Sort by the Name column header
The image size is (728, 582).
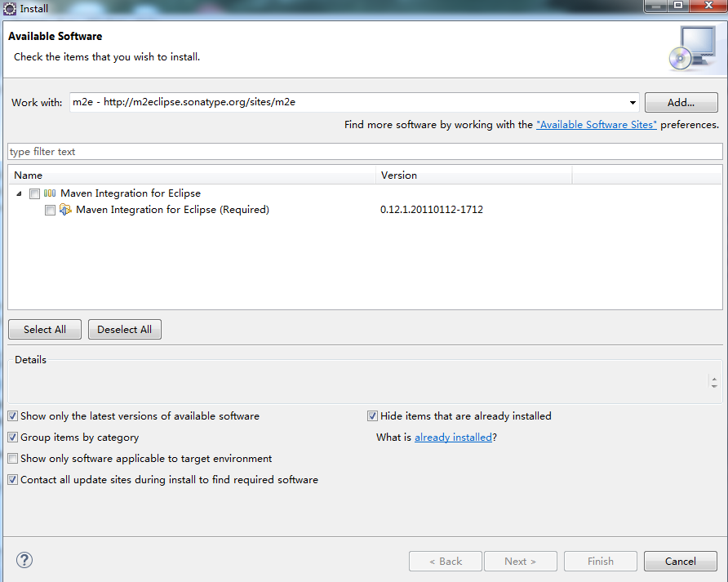click(192, 175)
